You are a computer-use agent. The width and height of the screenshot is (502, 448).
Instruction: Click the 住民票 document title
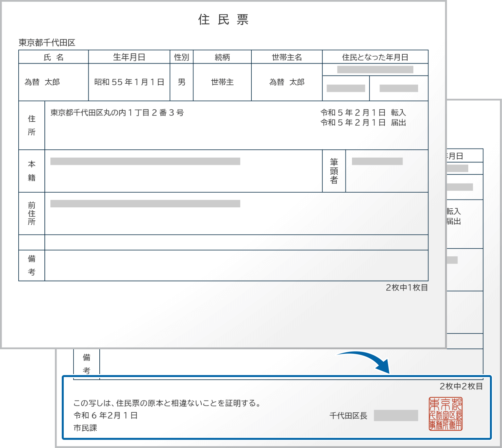pyautogui.click(x=224, y=20)
